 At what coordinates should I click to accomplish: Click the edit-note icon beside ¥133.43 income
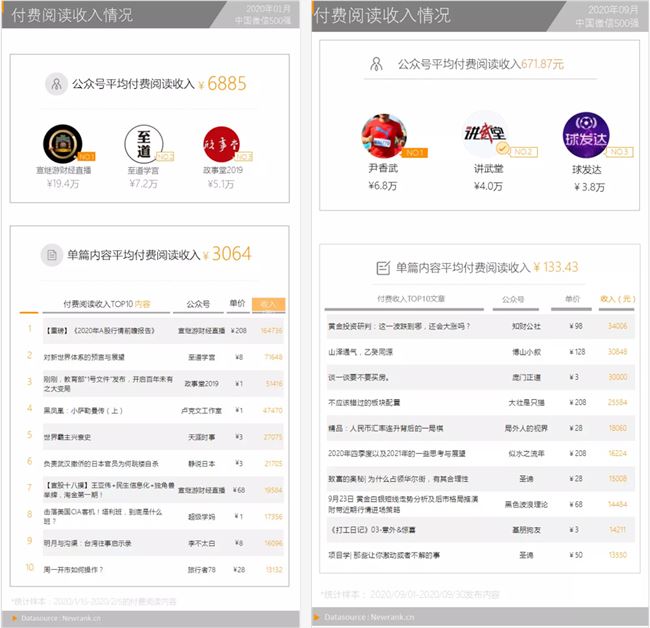(x=383, y=268)
